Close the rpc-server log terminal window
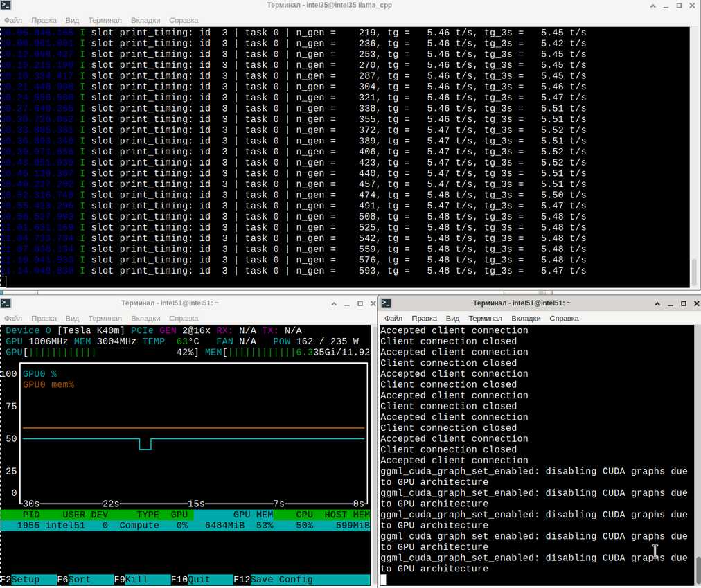The height and width of the screenshot is (588, 701). [696, 303]
